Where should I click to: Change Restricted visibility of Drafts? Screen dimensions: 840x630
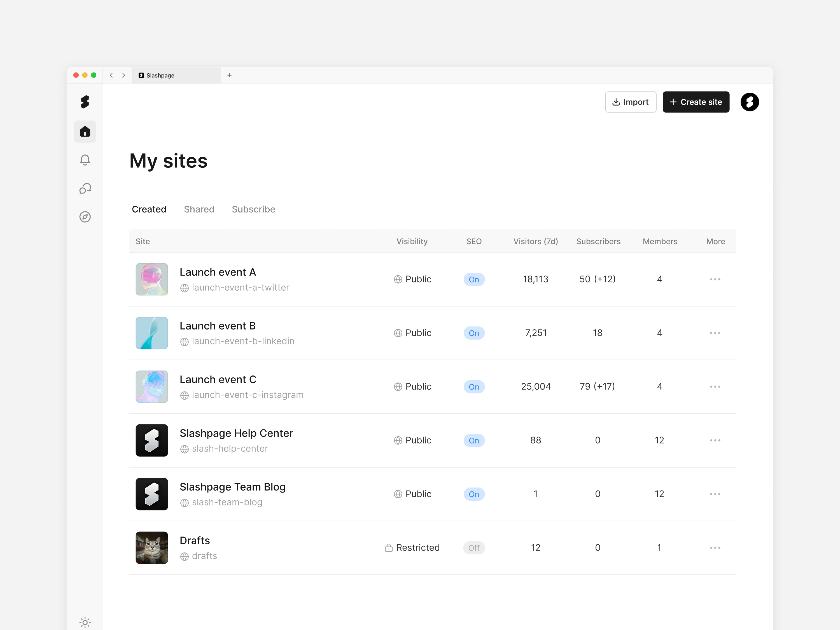(412, 548)
